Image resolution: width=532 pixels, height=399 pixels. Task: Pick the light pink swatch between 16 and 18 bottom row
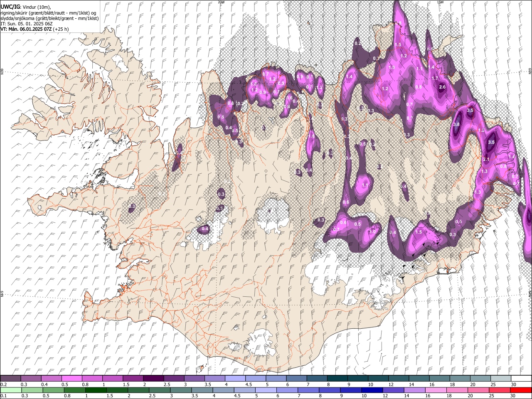(436, 390)
